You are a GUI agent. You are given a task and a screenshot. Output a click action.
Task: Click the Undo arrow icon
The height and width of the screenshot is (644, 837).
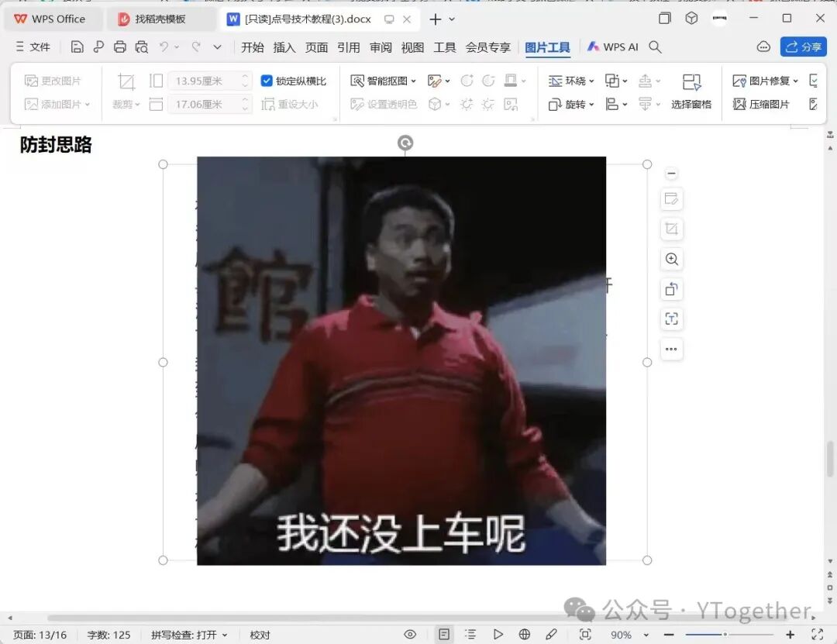[x=164, y=47]
